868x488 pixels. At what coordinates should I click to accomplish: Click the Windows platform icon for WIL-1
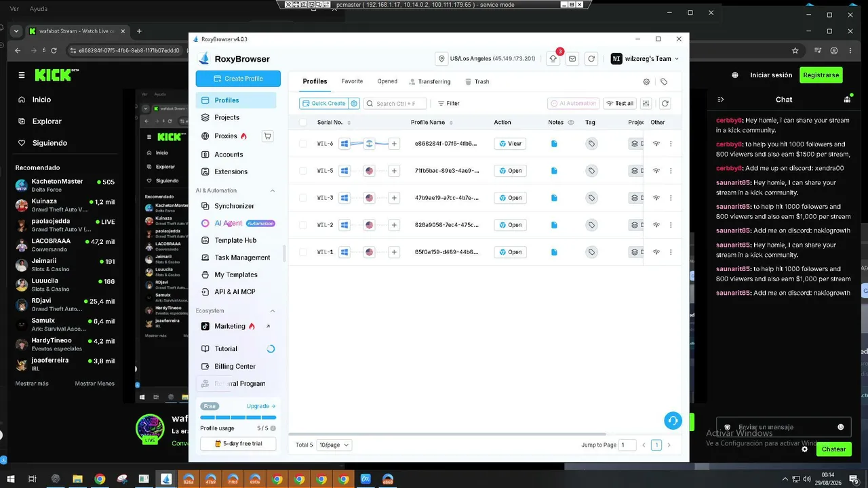[x=344, y=252]
